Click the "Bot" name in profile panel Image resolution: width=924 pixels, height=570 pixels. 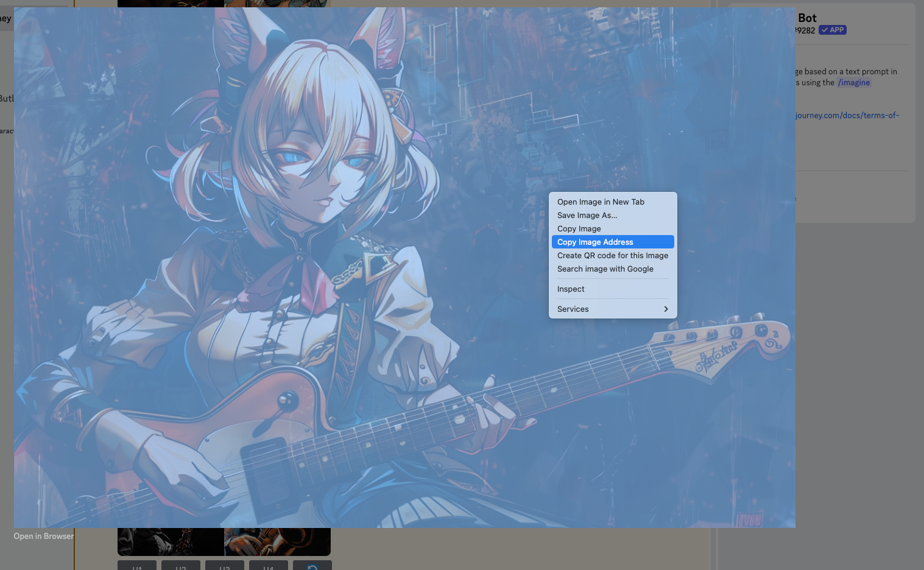[807, 18]
